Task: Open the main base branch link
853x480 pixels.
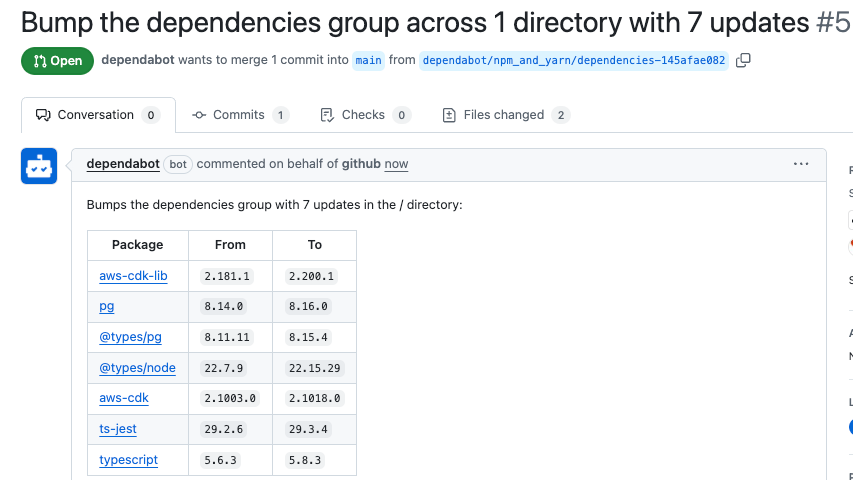Action: coord(368,60)
